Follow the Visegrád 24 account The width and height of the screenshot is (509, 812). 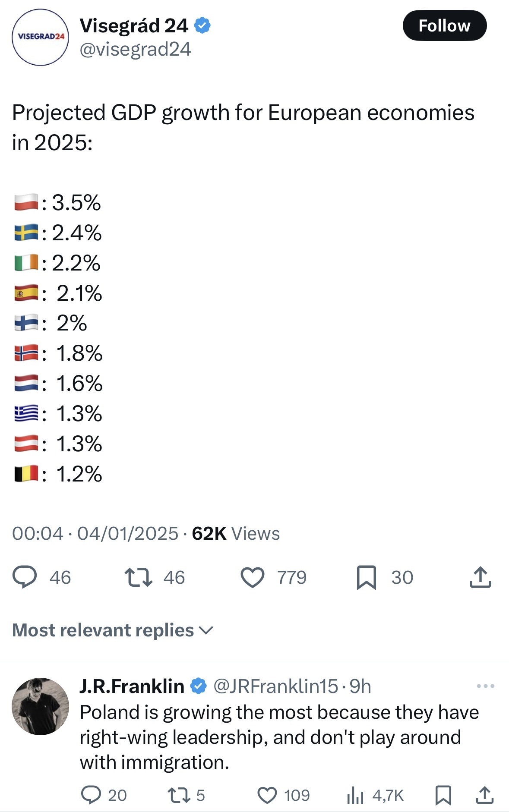444,26
